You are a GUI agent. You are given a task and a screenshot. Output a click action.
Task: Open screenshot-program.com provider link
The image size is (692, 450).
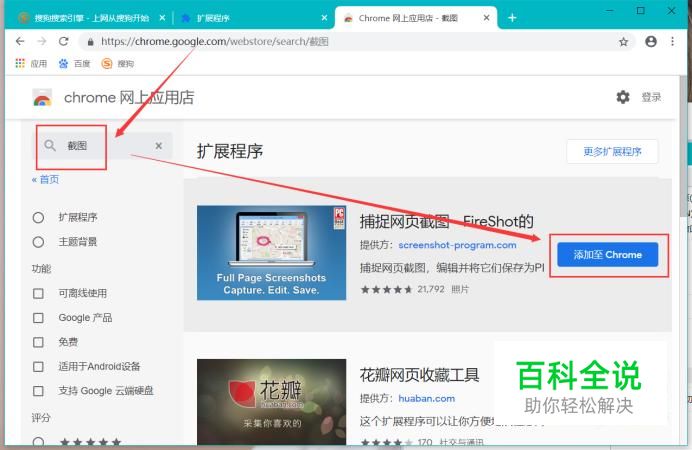(457, 245)
